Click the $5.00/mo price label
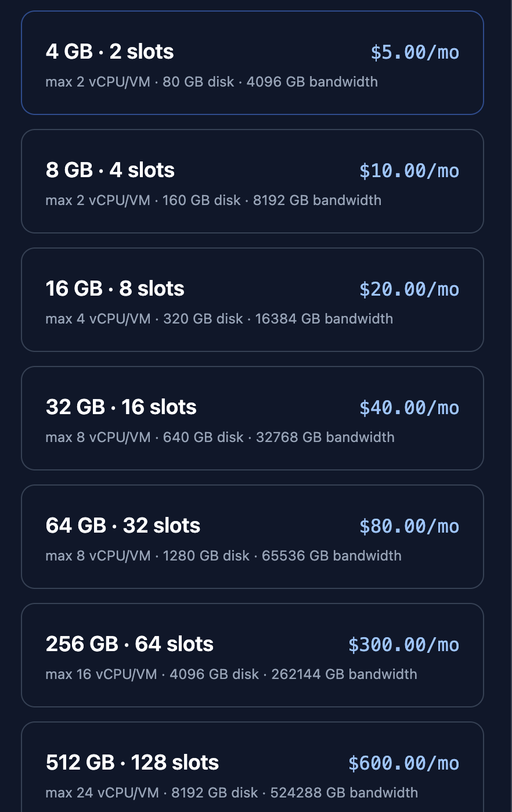This screenshot has width=512, height=812. coord(415,52)
